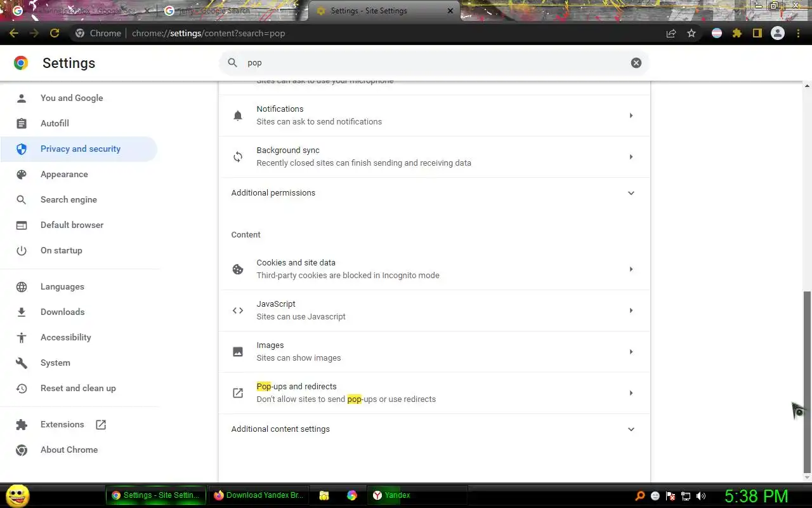Click Settings - Site Settings taskbar button

(x=156, y=495)
